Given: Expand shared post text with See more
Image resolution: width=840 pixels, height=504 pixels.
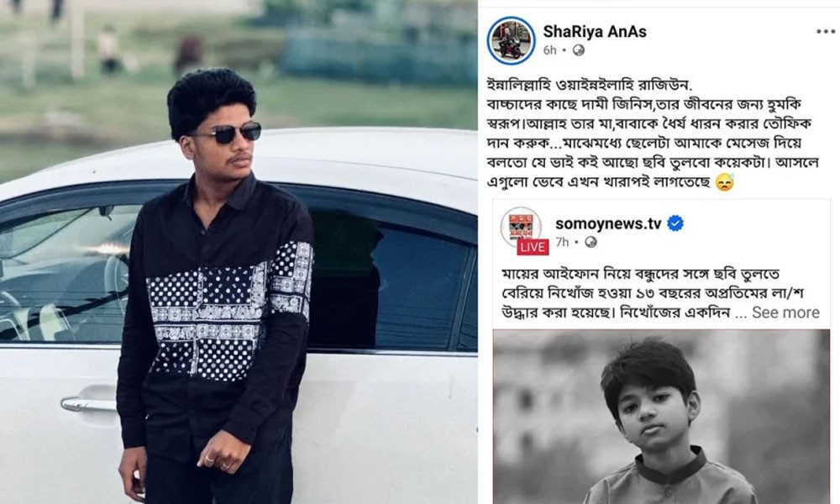Looking at the screenshot, I should point(785,312).
